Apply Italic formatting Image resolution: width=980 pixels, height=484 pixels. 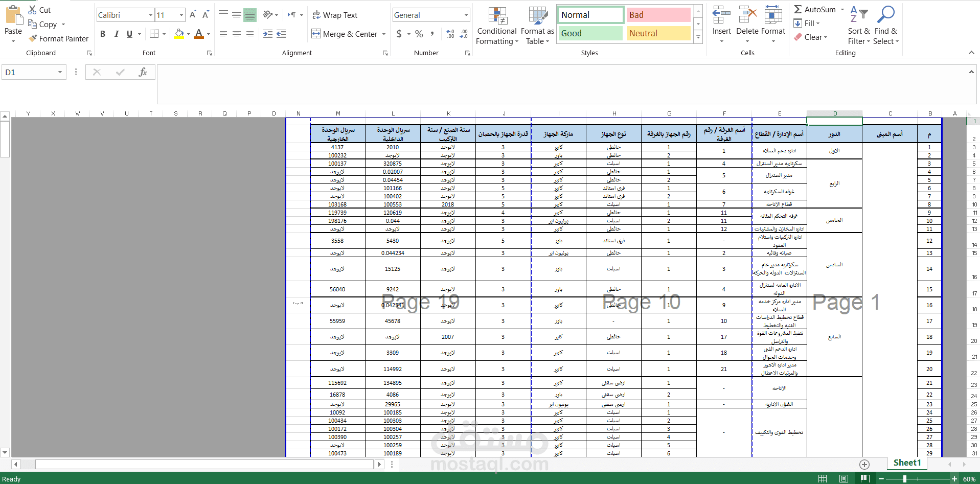116,34
